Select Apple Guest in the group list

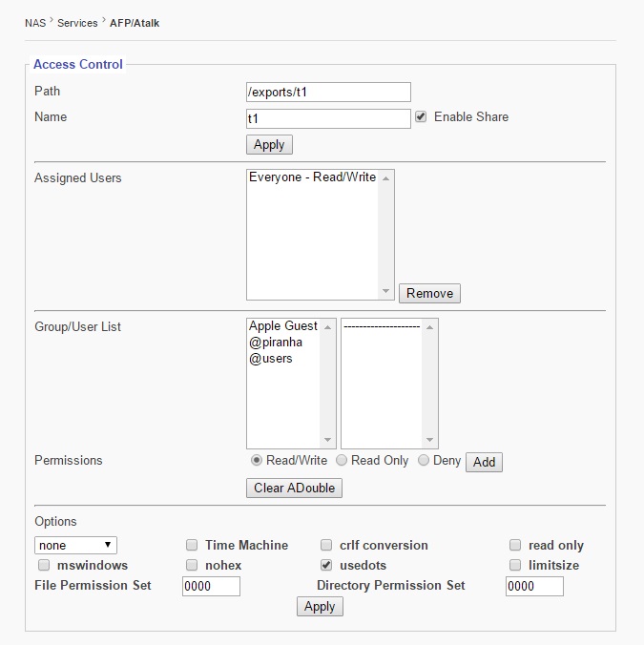pyautogui.click(x=283, y=326)
